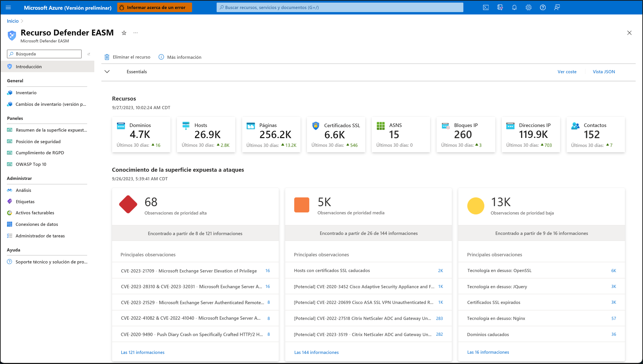The image size is (643, 364).
Task: Click the Análisis binoculars icon
Action: coord(9,190)
